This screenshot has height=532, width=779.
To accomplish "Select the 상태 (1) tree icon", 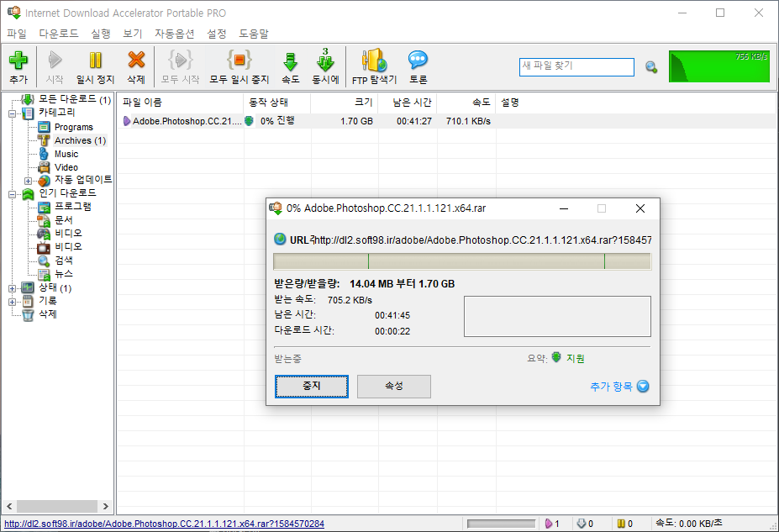I will 28,287.
